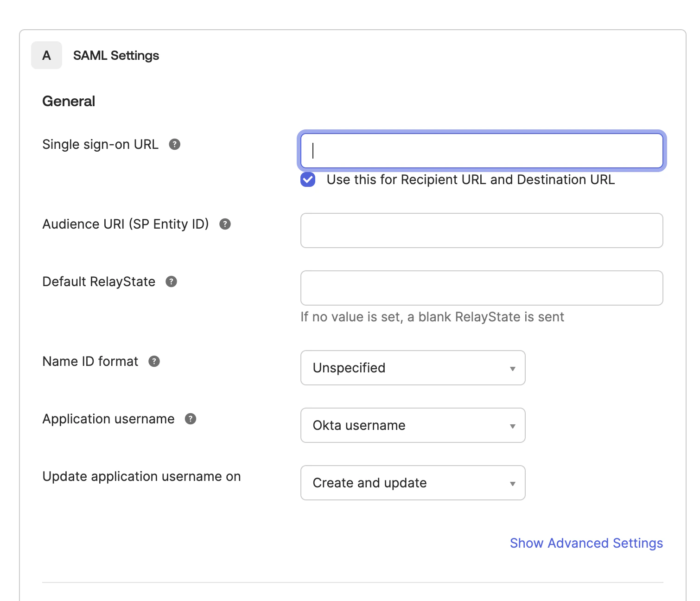Screen dimensions: 700x601
Task: Click Show Advanced Settings link
Action: tap(586, 543)
